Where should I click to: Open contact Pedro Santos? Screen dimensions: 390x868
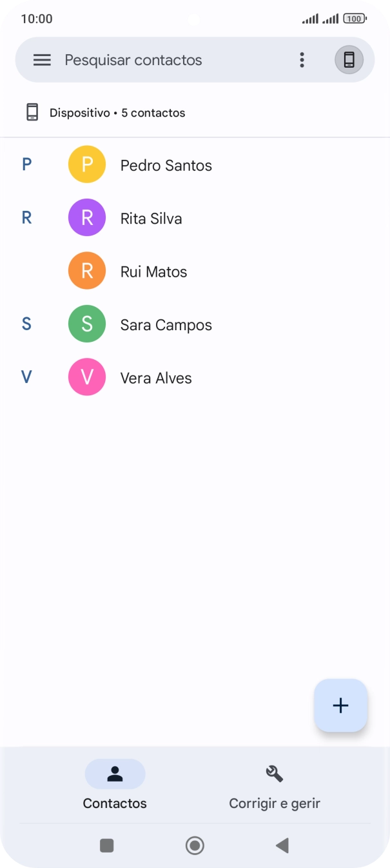point(166,166)
